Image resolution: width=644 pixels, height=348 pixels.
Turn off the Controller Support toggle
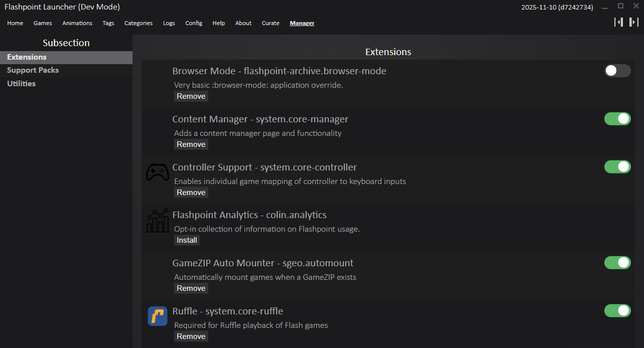(617, 167)
